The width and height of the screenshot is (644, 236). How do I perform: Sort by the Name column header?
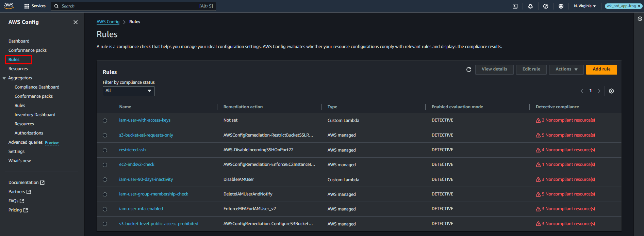(x=125, y=107)
